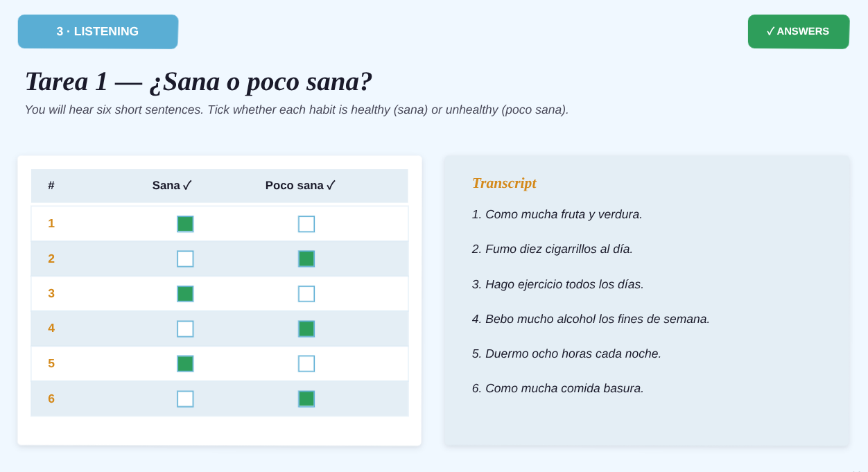Toggle Poco sana checkbox in row 2
The image size is (868, 472).
point(306,259)
